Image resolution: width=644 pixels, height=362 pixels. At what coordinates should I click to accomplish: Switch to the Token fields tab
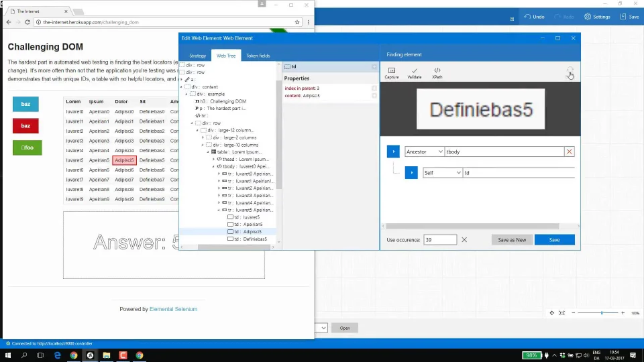pyautogui.click(x=258, y=56)
